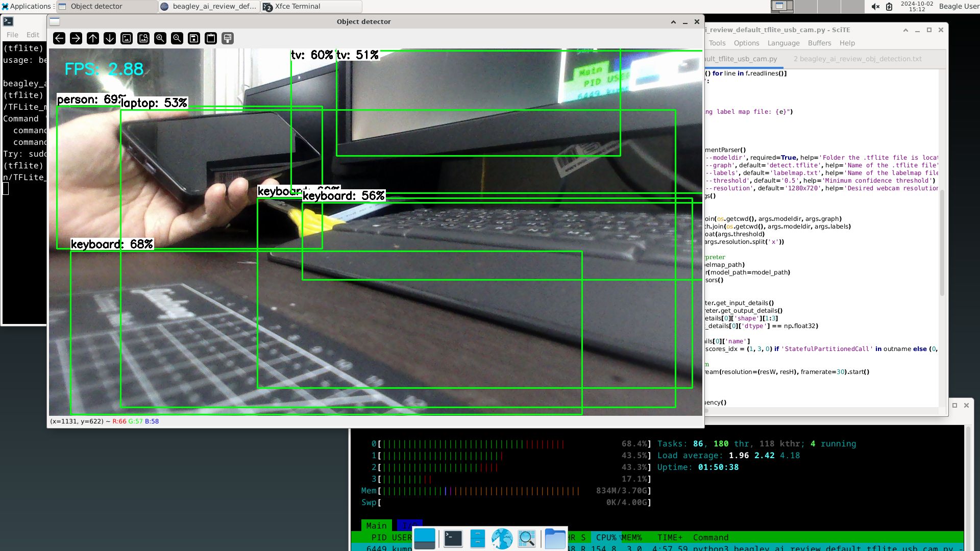The height and width of the screenshot is (551, 980).
Task: Open Tools menu in SciTE
Action: 717,43
